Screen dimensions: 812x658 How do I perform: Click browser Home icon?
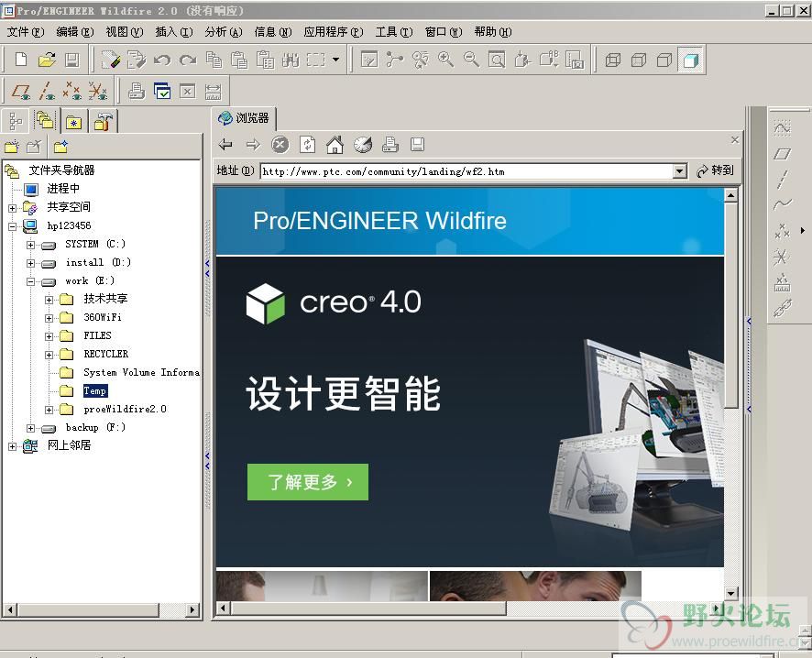coord(335,145)
